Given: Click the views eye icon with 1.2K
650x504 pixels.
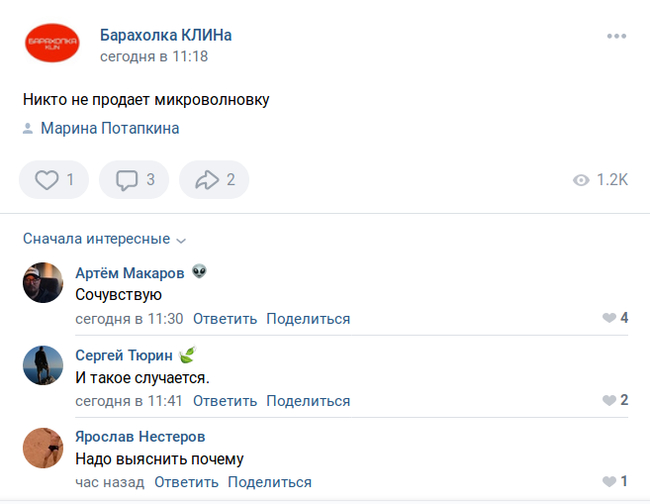Looking at the screenshot, I should click(x=580, y=180).
